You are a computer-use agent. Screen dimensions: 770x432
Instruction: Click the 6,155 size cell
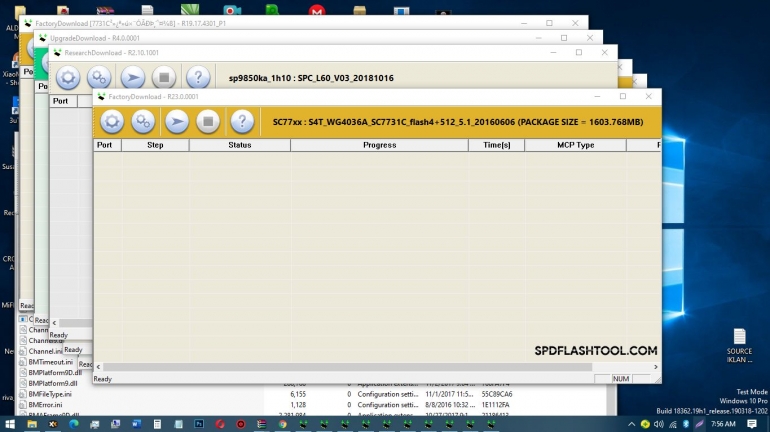click(298, 394)
